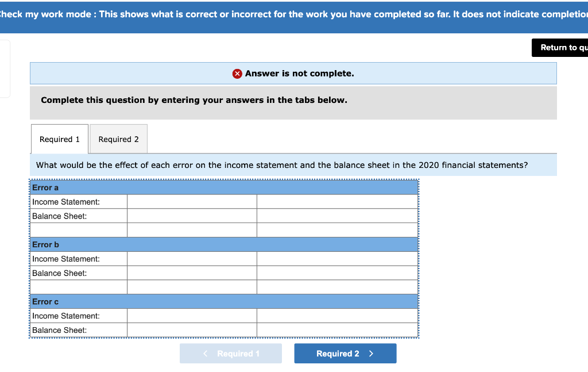Open Error b Income Statement answer dropdown
This screenshot has height=372, width=588.
(x=192, y=258)
